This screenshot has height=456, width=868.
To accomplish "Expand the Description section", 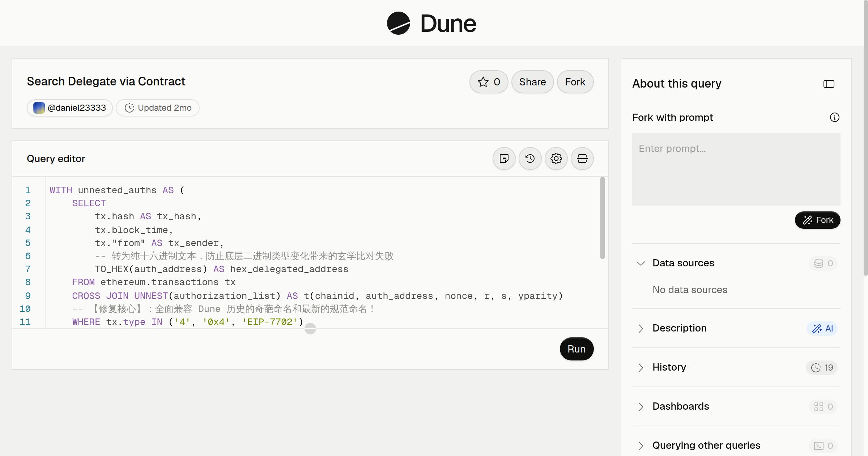I will [x=641, y=328].
